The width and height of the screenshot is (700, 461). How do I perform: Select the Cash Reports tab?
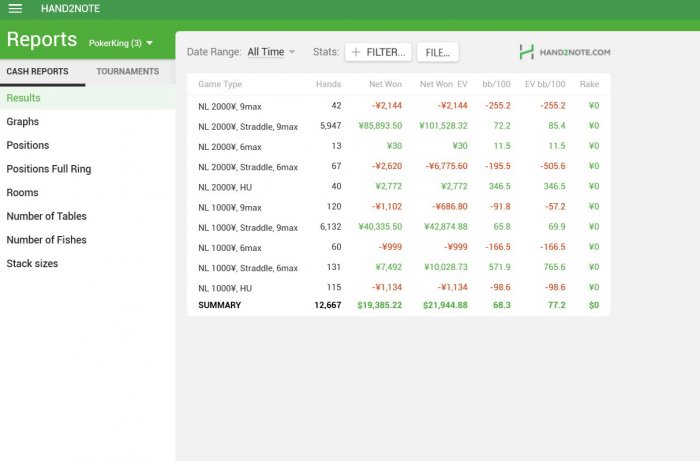[38, 72]
